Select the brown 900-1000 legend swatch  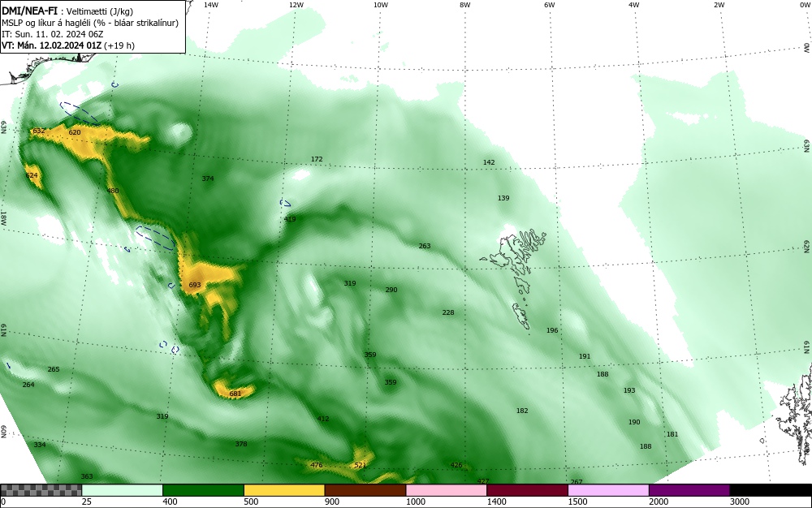365,490
